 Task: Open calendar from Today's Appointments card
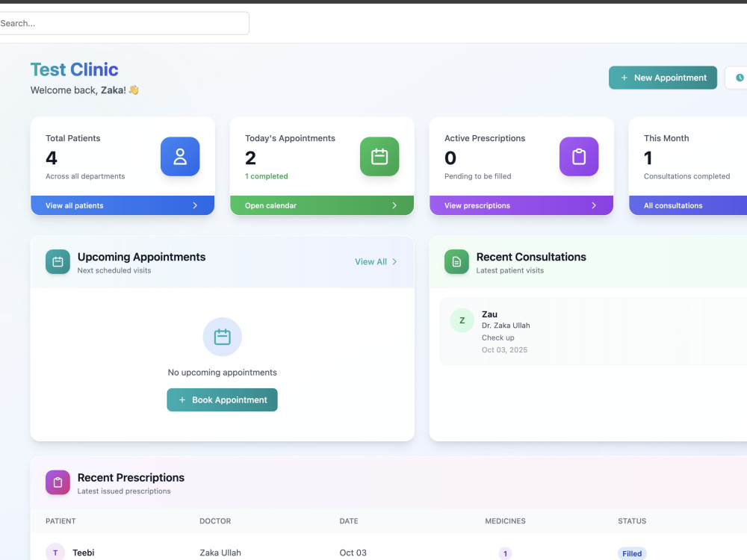coord(322,205)
